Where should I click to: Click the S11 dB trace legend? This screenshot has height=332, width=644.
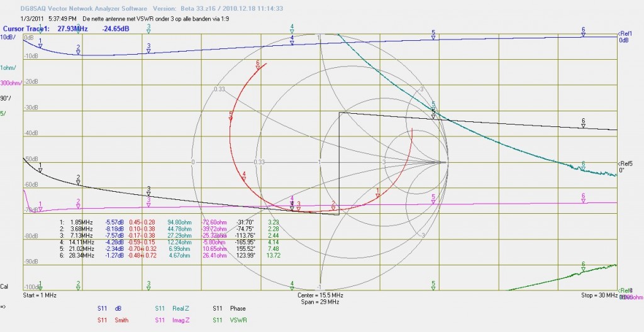pyautogui.click(x=109, y=309)
